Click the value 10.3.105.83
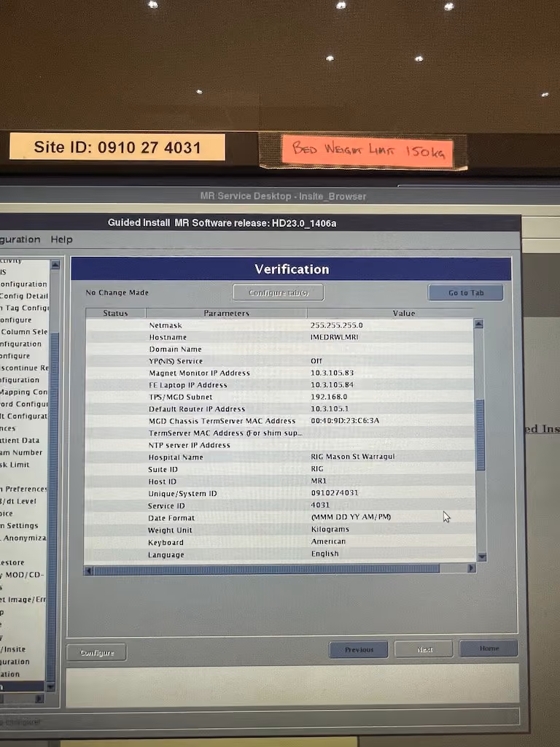Image resolution: width=560 pixels, height=747 pixels. click(x=332, y=373)
